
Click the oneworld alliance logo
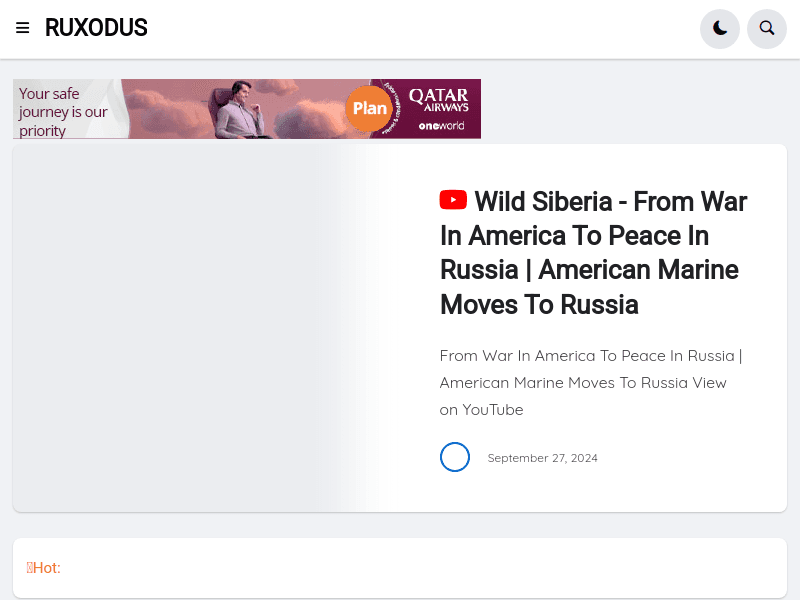(441, 126)
